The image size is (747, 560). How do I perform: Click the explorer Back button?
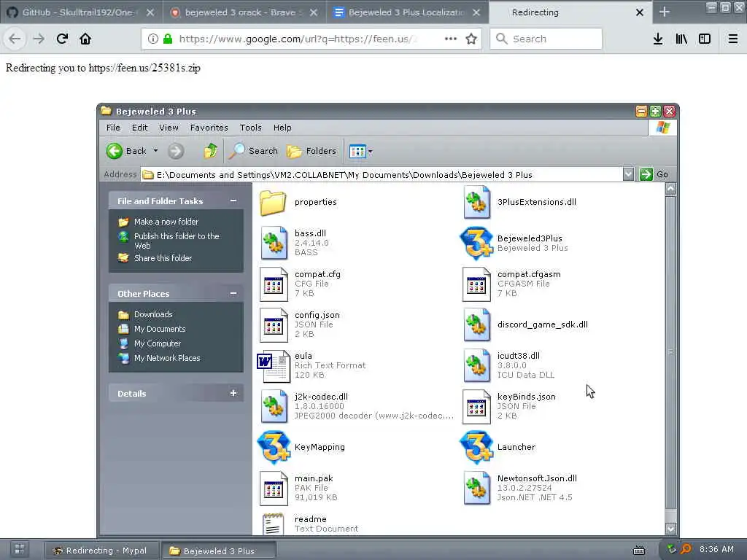(x=125, y=152)
